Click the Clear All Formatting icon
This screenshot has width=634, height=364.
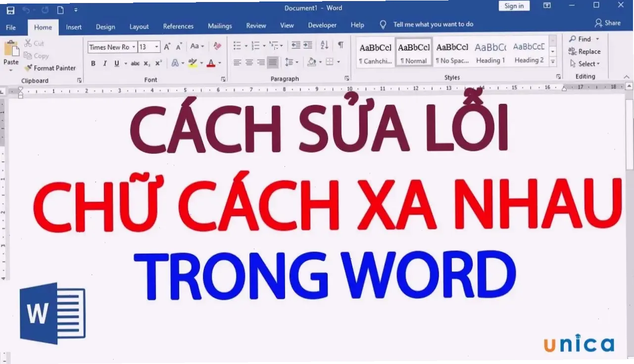tap(217, 45)
